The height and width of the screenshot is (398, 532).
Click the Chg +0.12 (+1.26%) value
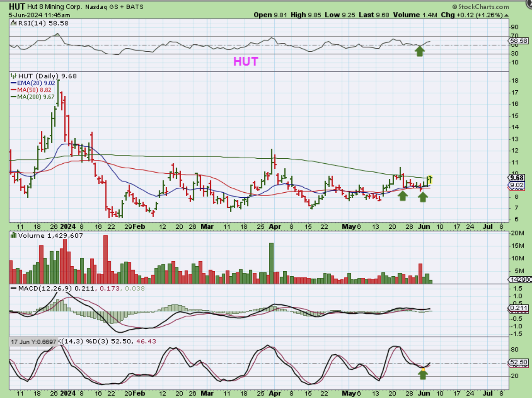pyautogui.click(x=472, y=15)
